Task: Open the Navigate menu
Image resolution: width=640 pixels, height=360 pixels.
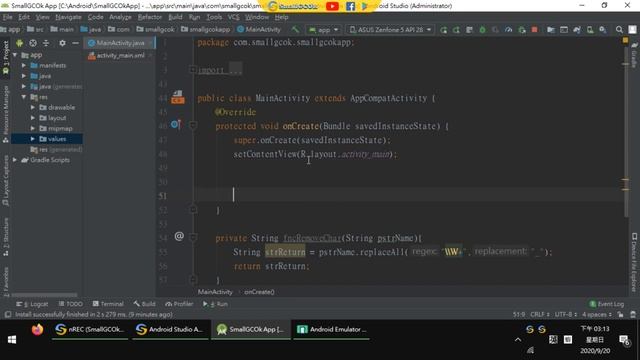Action: click(x=68, y=17)
